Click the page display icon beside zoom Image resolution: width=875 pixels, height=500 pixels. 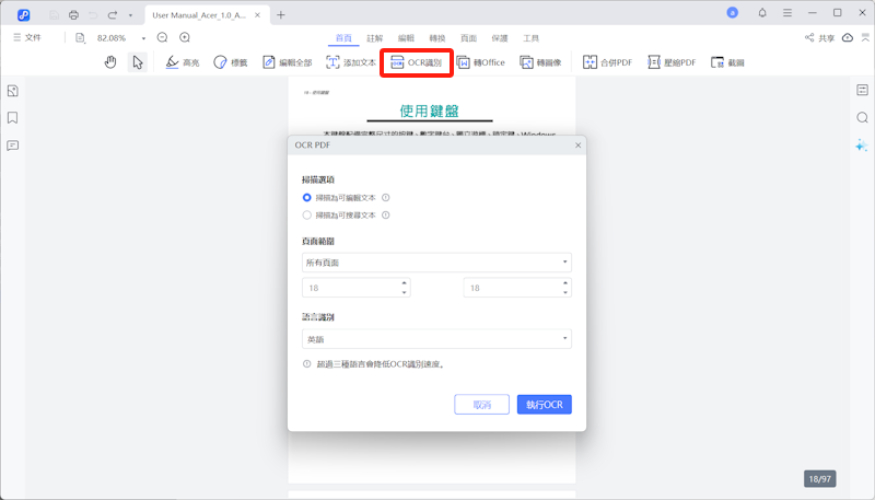coord(80,38)
